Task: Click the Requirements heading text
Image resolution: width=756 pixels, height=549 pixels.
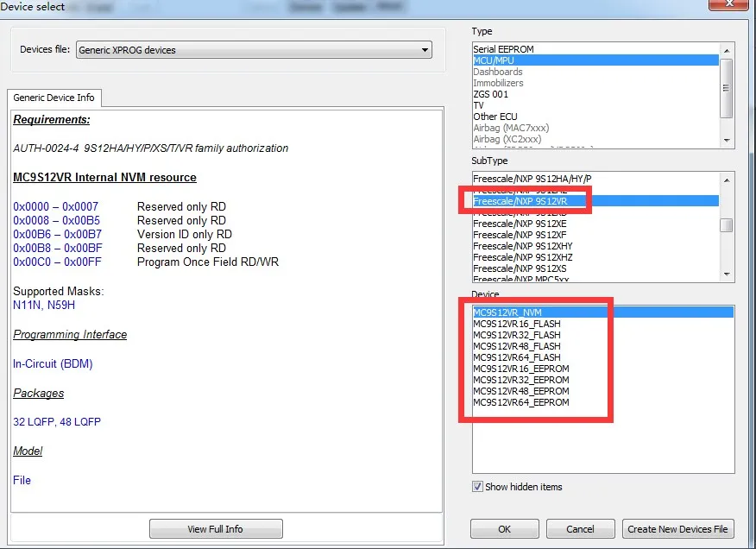Action: (52, 120)
